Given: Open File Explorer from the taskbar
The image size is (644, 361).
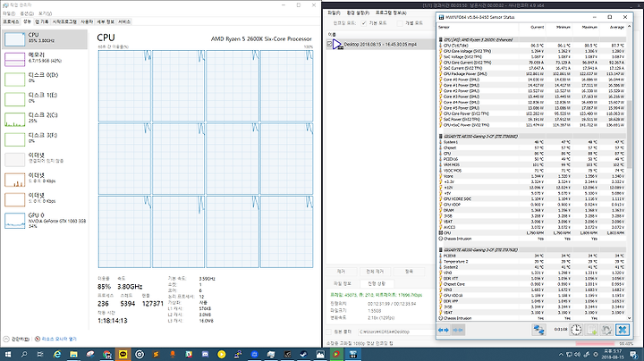Looking at the screenshot, I should [73, 355].
